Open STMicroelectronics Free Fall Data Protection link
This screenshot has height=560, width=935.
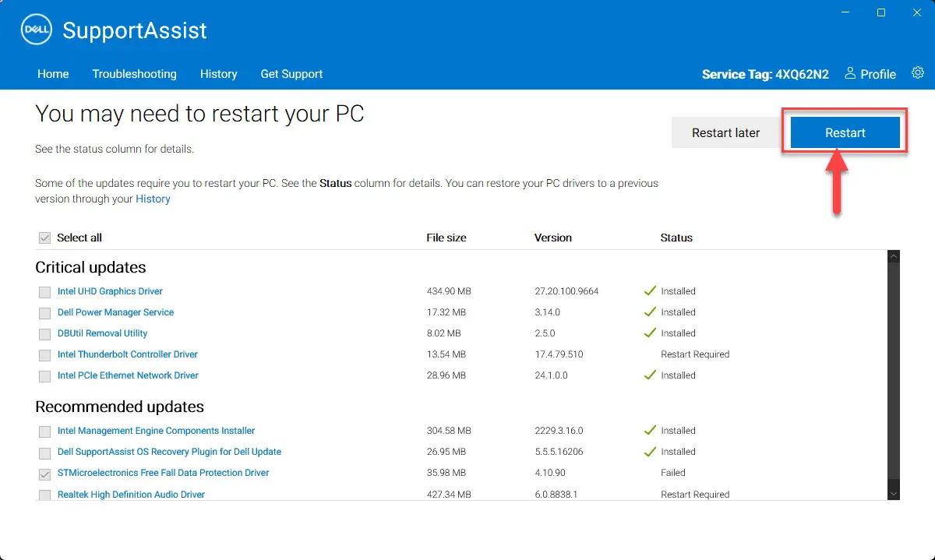(163, 473)
